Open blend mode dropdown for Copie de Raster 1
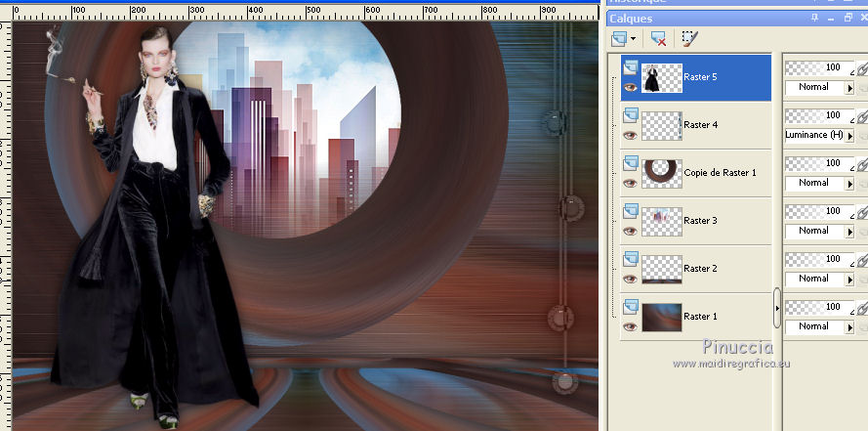868x431 pixels. coord(849,184)
